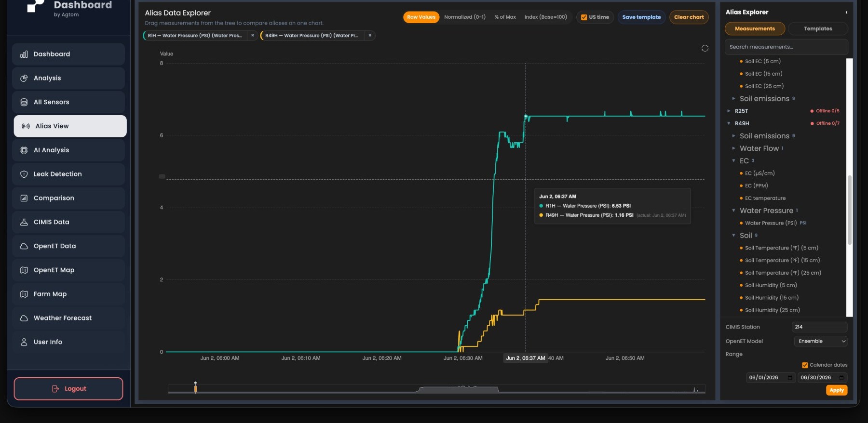The height and width of the screenshot is (423, 868).
Task: Select EC (PPM) measurement
Action: pos(756,186)
